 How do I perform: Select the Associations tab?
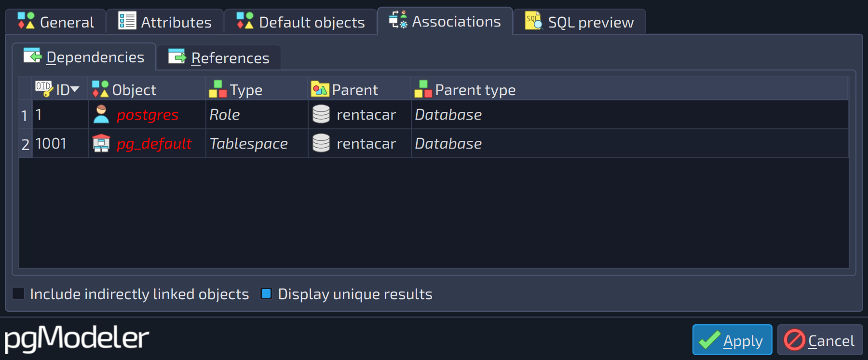pos(445,21)
